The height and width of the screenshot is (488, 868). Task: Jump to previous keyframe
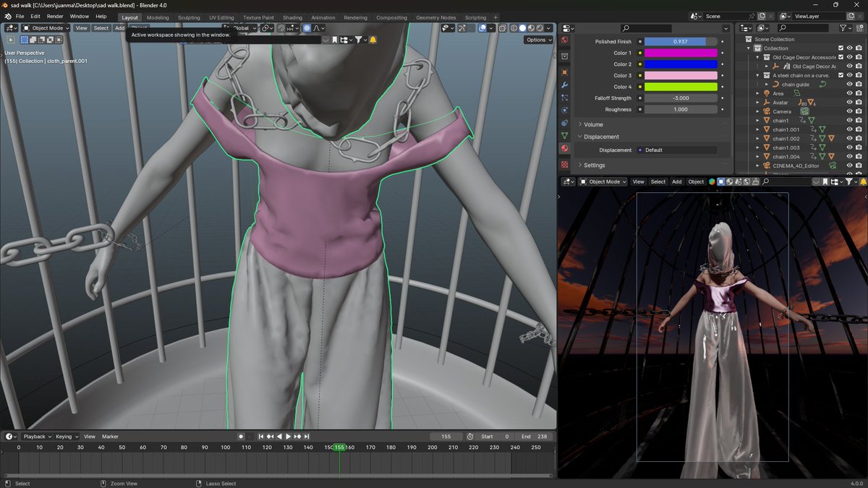point(270,437)
